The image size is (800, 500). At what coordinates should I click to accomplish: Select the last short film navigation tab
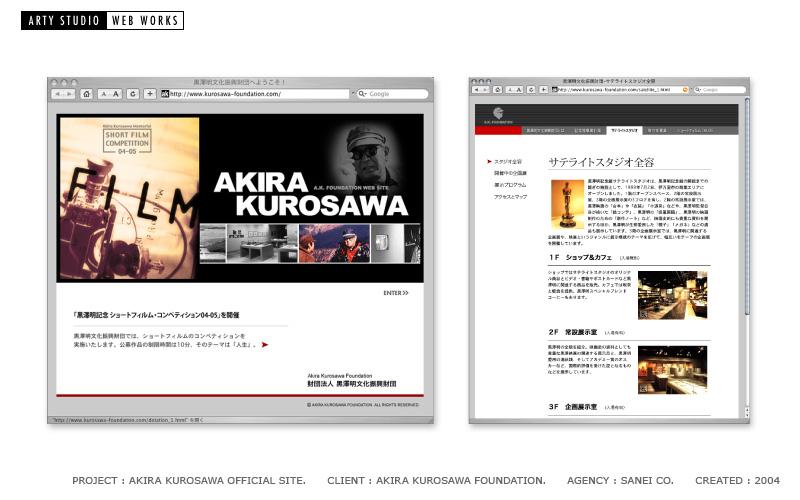tap(695, 131)
